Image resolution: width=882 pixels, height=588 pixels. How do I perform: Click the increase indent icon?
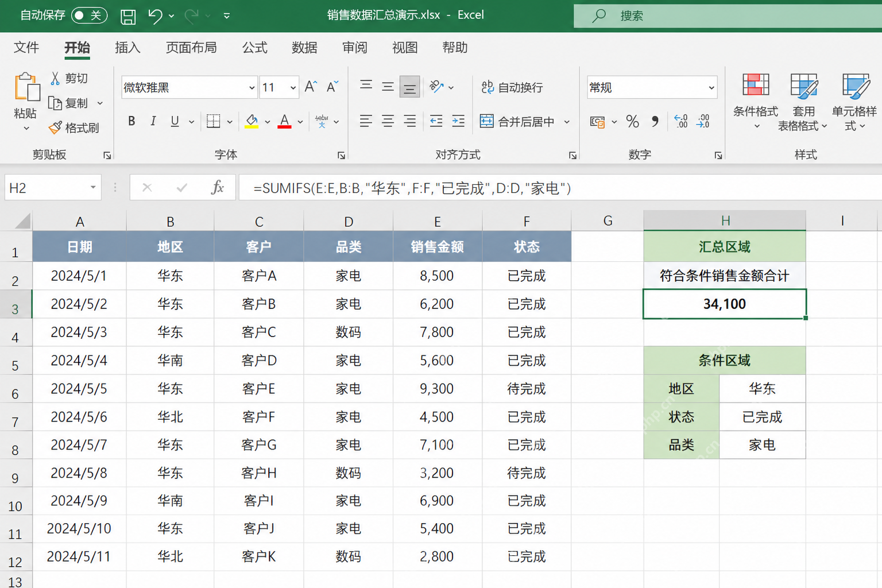458,121
